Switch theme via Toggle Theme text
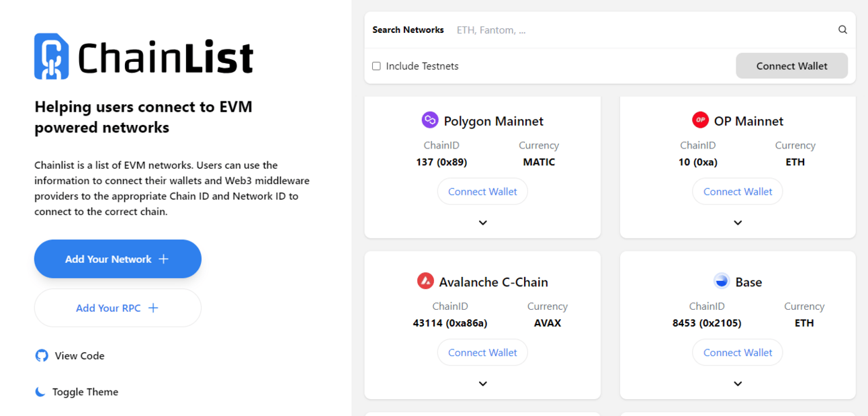The width and height of the screenshot is (868, 416). (x=85, y=392)
